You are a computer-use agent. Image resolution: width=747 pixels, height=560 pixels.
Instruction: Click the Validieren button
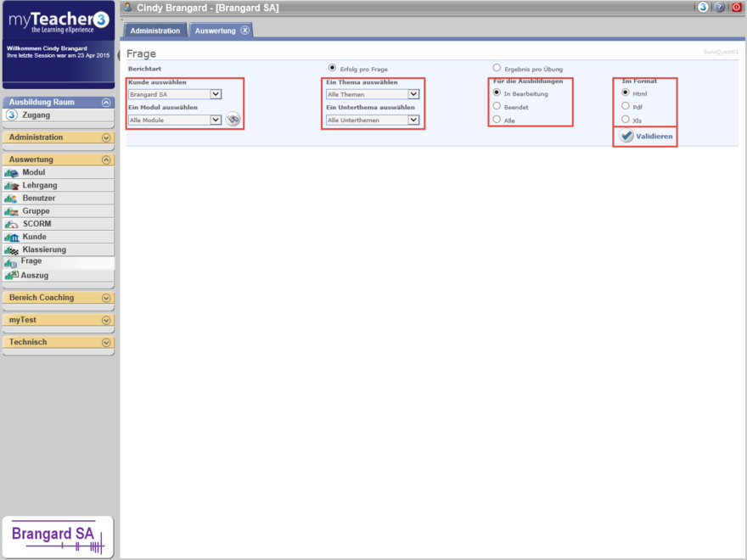click(x=646, y=136)
